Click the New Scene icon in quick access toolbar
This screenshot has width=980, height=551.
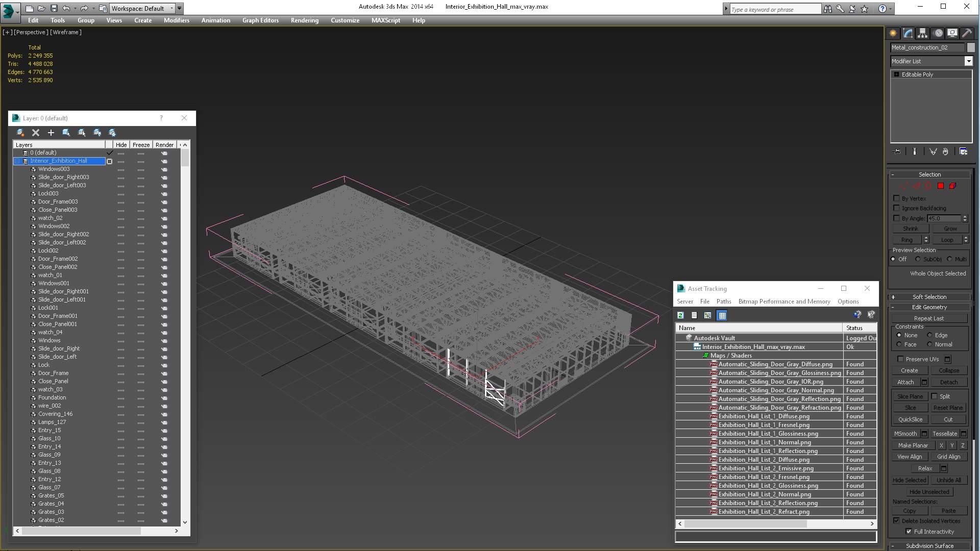30,8
